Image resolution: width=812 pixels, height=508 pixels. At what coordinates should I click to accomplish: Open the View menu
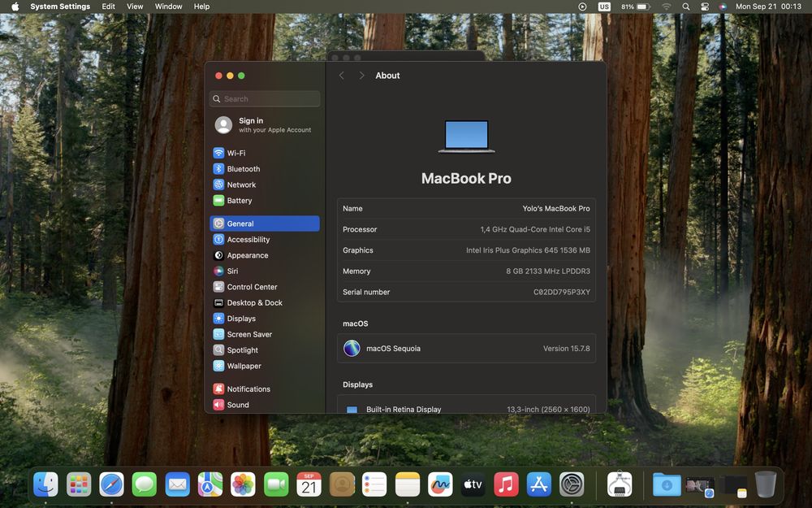tap(135, 7)
